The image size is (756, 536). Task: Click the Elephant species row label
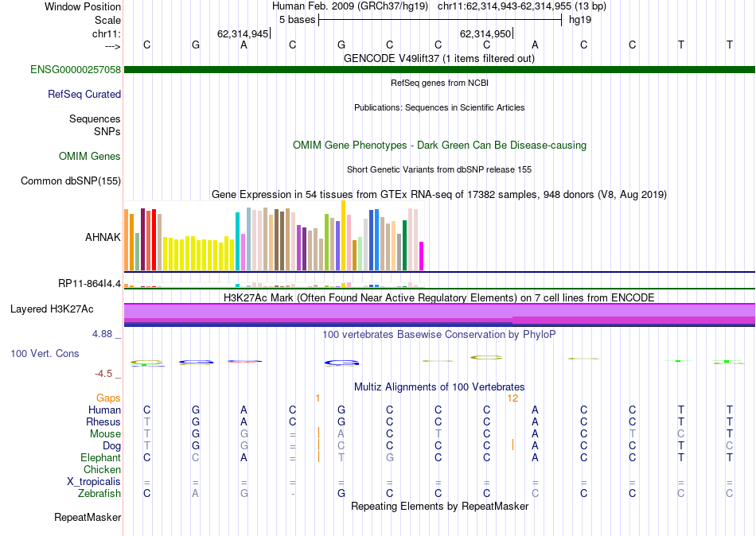[x=100, y=457]
